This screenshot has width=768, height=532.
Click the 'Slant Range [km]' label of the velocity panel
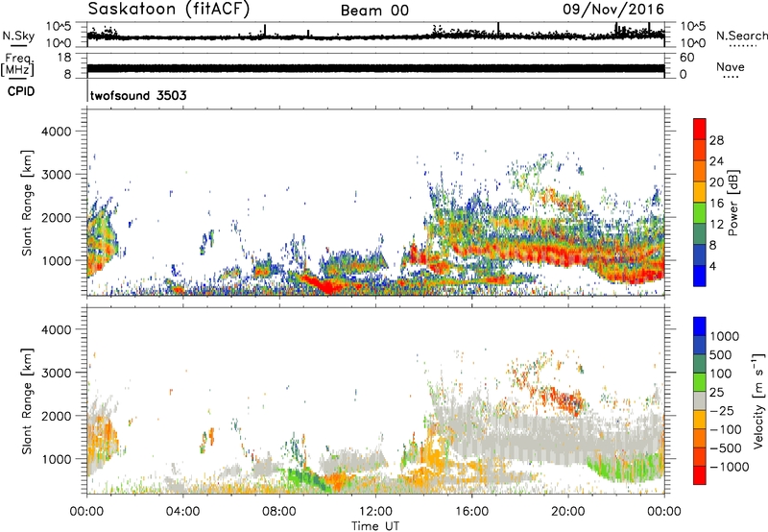click(27, 400)
